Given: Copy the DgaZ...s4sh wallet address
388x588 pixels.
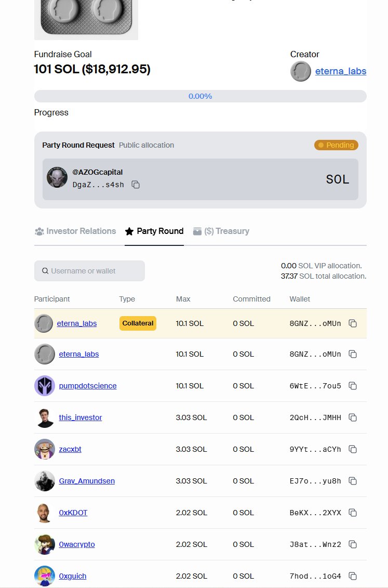Looking at the screenshot, I should click(x=136, y=185).
